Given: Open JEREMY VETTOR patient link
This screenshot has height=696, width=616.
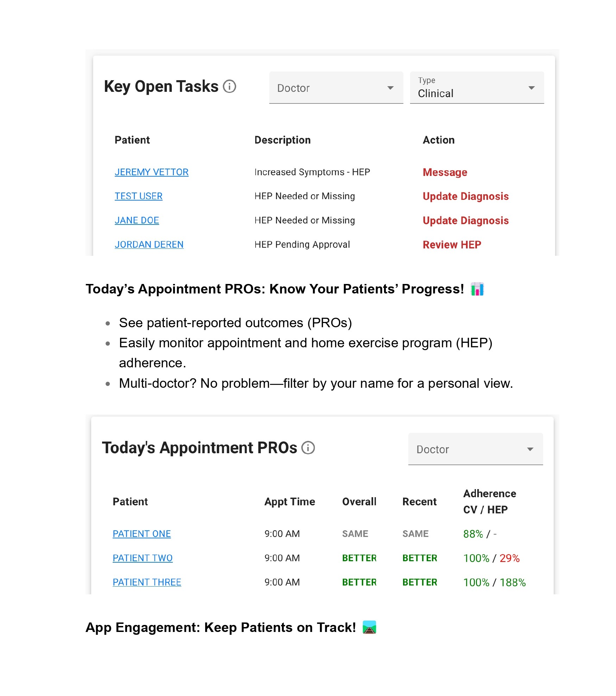Looking at the screenshot, I should [151, 172].
